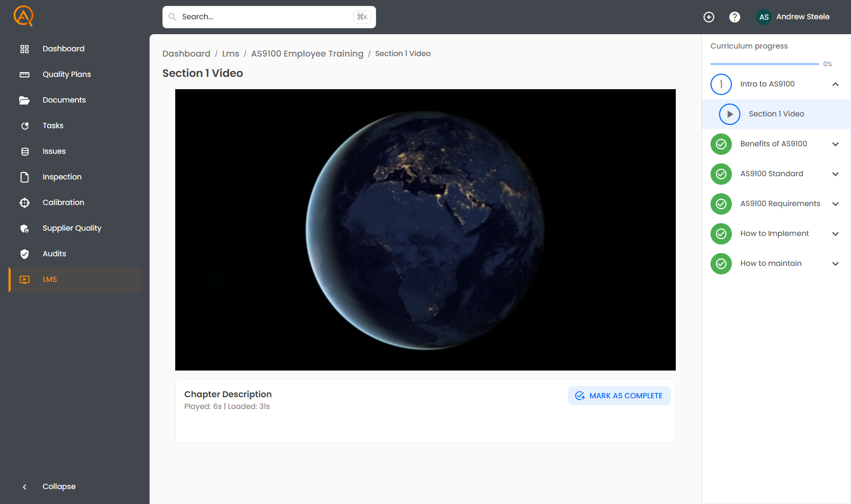Click the Documents folder icon
The height and width of the screenshot is (504, 851).
(25, 100)
